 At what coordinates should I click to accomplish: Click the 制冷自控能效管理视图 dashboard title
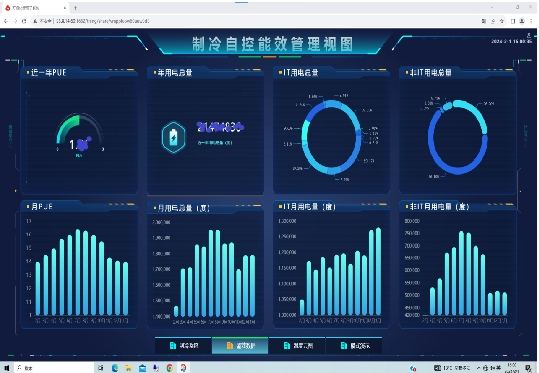pos(272,44)
